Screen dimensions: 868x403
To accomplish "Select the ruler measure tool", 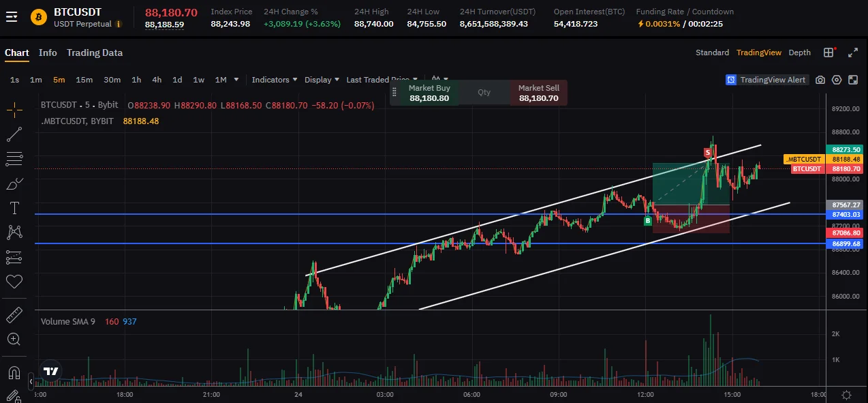I will [x=14, y=314].
